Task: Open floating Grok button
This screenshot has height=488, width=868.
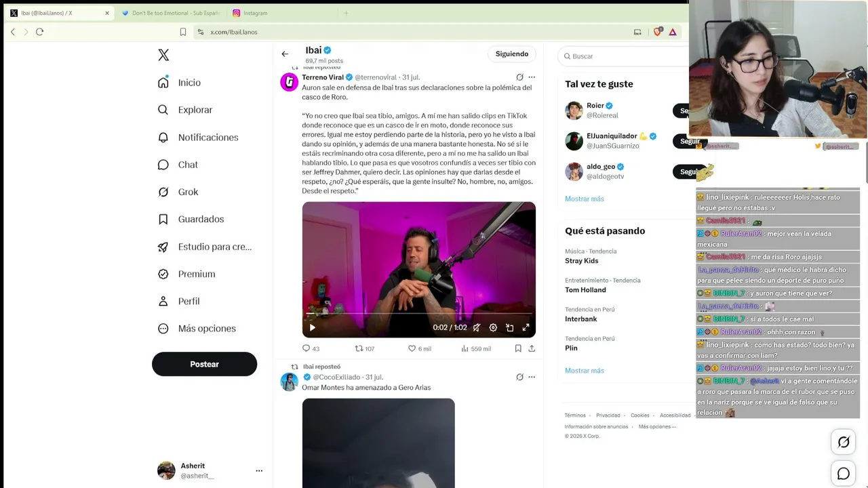Action: (844, 442)
